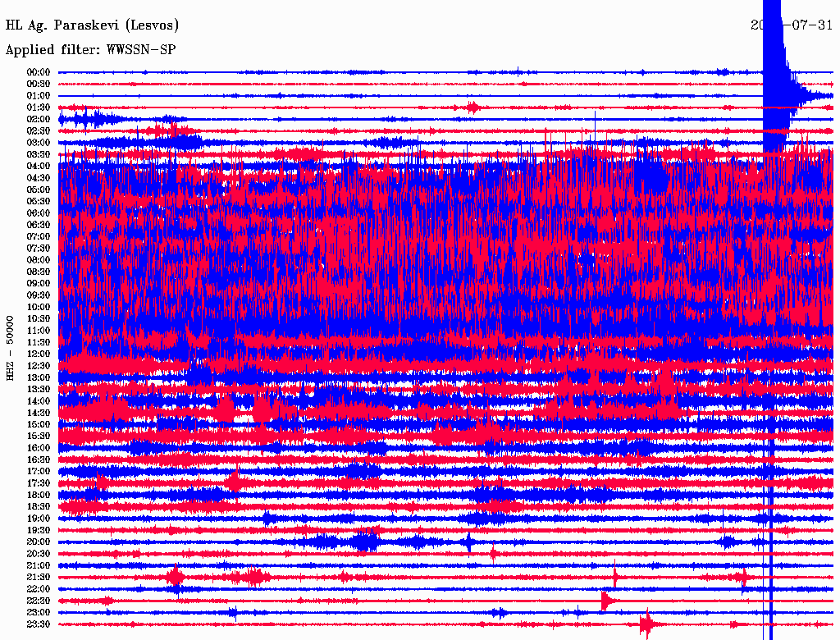Screen dimensions: 840x640
Task: Select the 'Applied filter: WWSSN-SP' text
Action: pos(90,50)
